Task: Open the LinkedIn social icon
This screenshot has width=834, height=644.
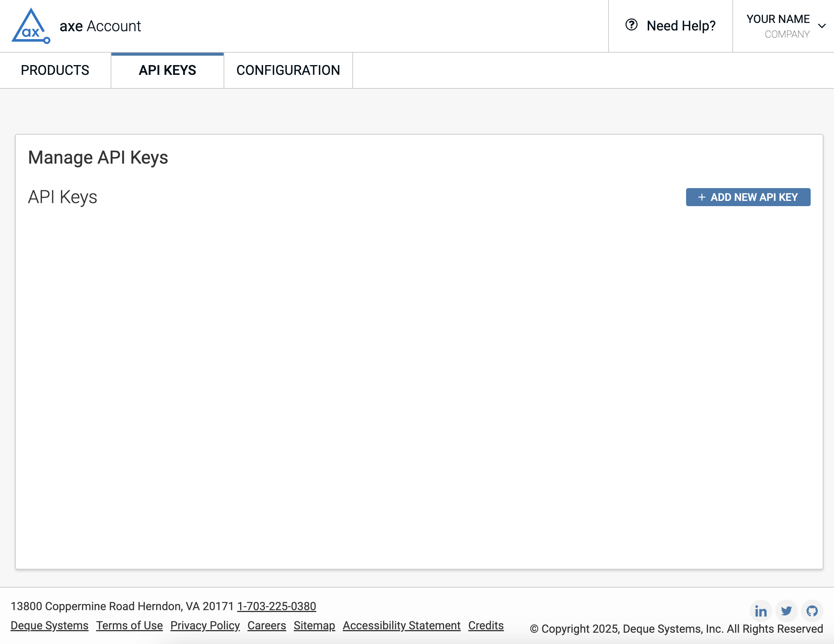Action: tap(760, 611)
